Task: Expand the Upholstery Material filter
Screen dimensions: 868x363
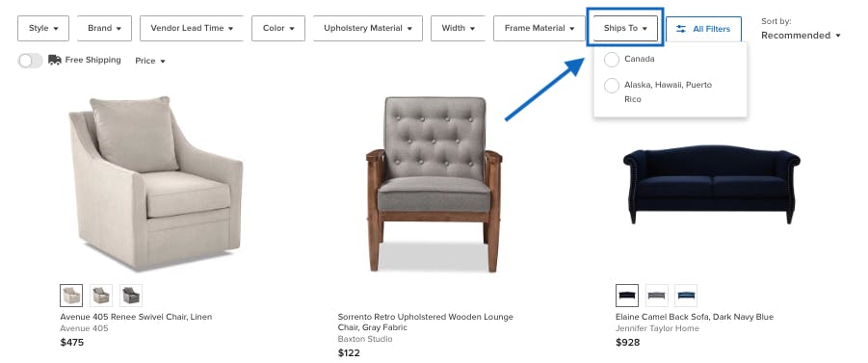Action: tap(368, 28)
